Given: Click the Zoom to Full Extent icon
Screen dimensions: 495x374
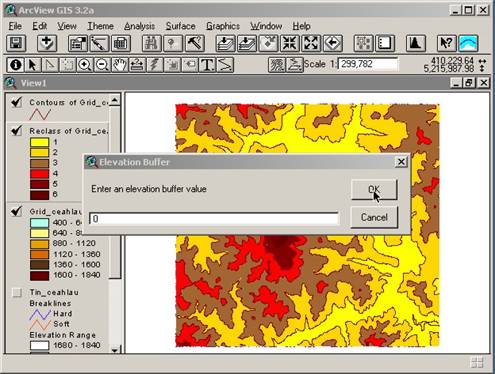Looking at the screenshot, I should pyautogui.click(x=225, y=43).
